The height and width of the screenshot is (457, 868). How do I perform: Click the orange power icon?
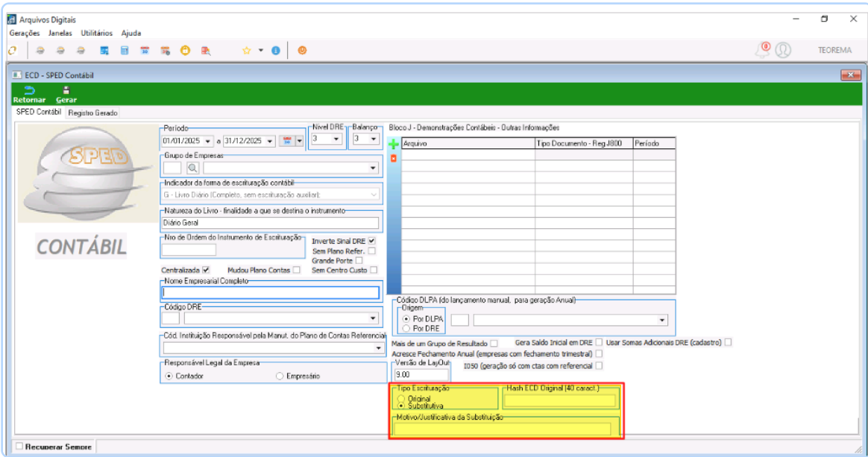[x=302, y=51]
